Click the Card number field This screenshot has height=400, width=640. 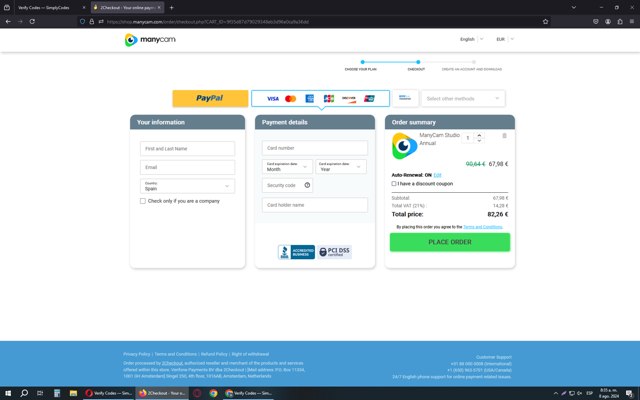[x=315, y=148]
